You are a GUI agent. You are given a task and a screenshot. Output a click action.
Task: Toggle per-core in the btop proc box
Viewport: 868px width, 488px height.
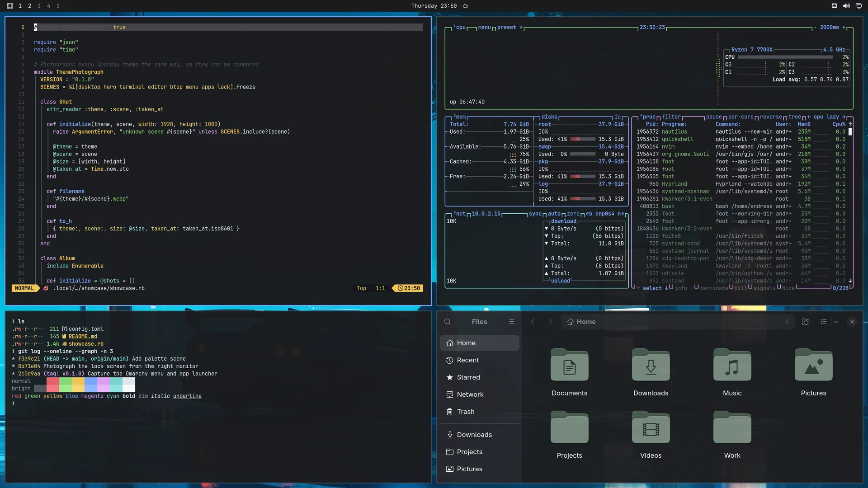pyautogui.click(x=741, y=117)
